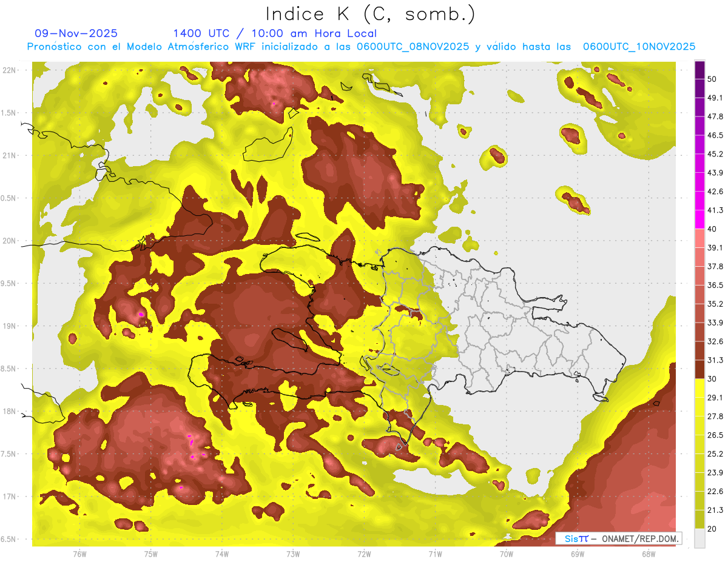Screen dimensions: 728x562
Task: Click the legend value "23.9"
Action: coord(715,473)
